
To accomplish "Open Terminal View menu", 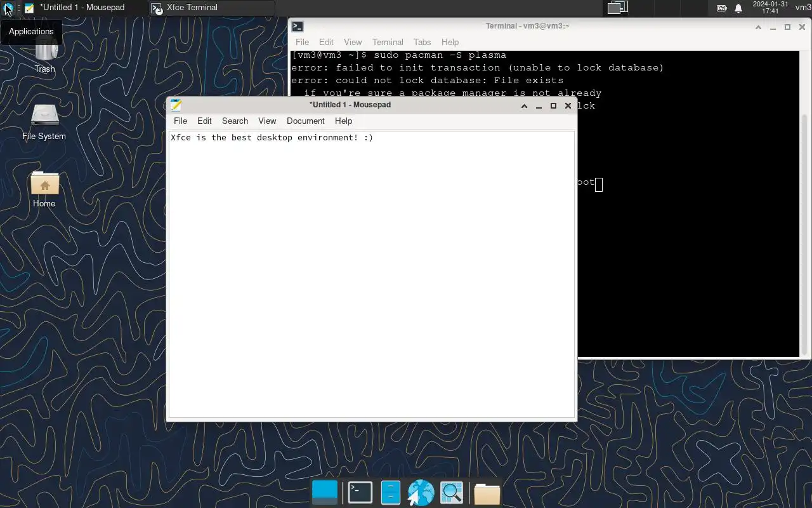I will pos(353,42).
